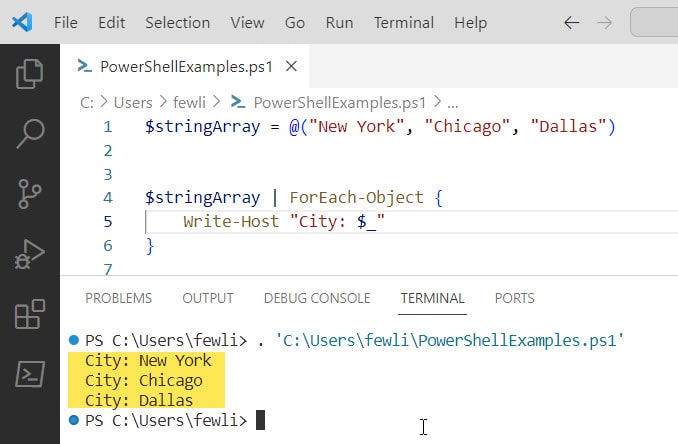The image size is (678, 444).
Task: Switch to the DEBUG CONSOLE tab
Action: (317, 298)
